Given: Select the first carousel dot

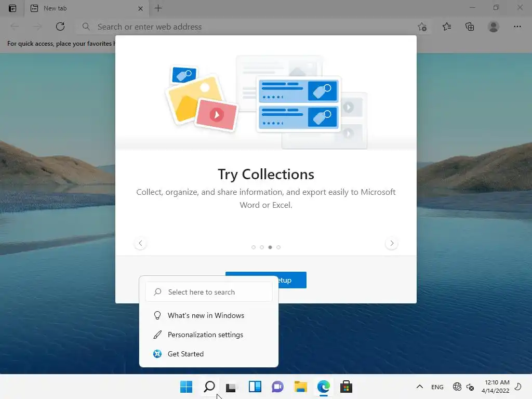Looking at the screenshot, I should [254, 247].
